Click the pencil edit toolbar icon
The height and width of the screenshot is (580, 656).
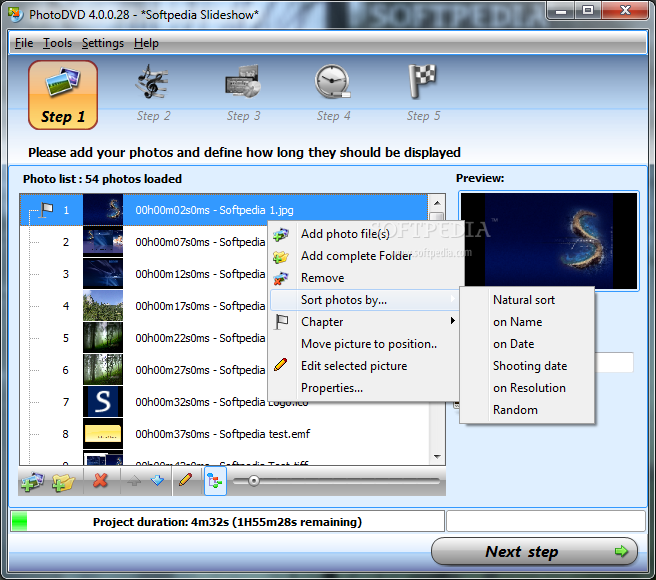[185, 480]
